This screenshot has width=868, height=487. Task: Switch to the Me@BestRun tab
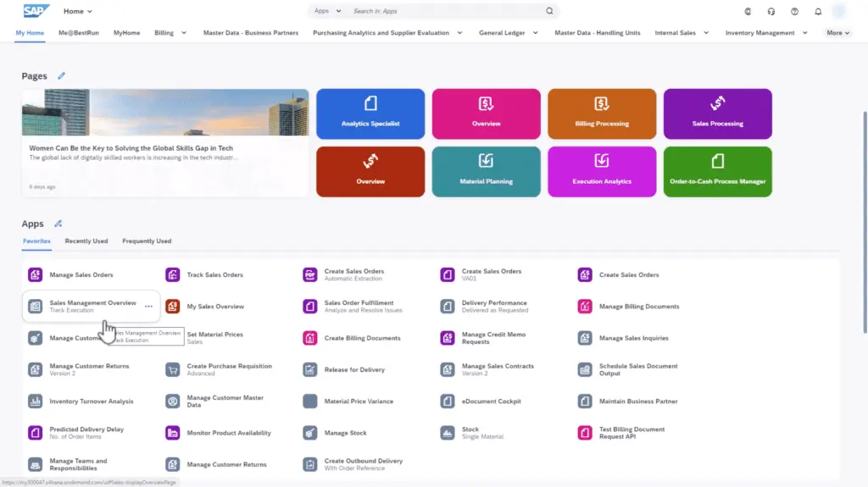pyautogui.click(x=79, y=33)
